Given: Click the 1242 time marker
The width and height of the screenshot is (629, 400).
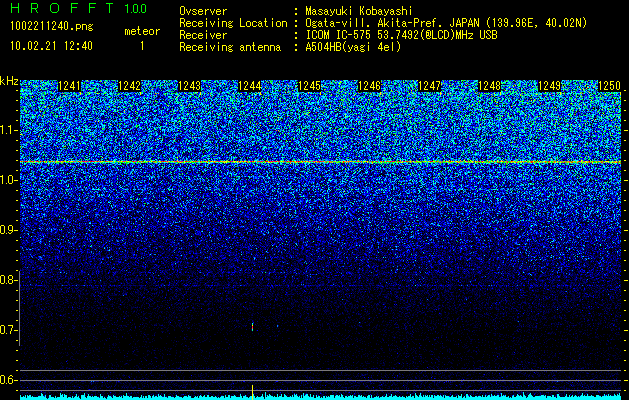Looking at the screenshot, I should (x=130, y=86).
